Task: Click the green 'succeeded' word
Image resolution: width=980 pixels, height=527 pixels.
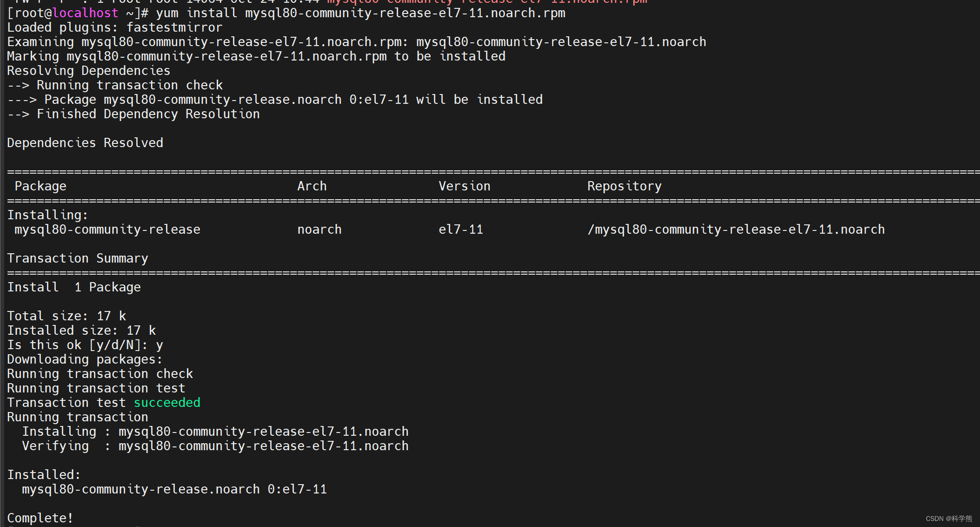Action: [167, 403]
